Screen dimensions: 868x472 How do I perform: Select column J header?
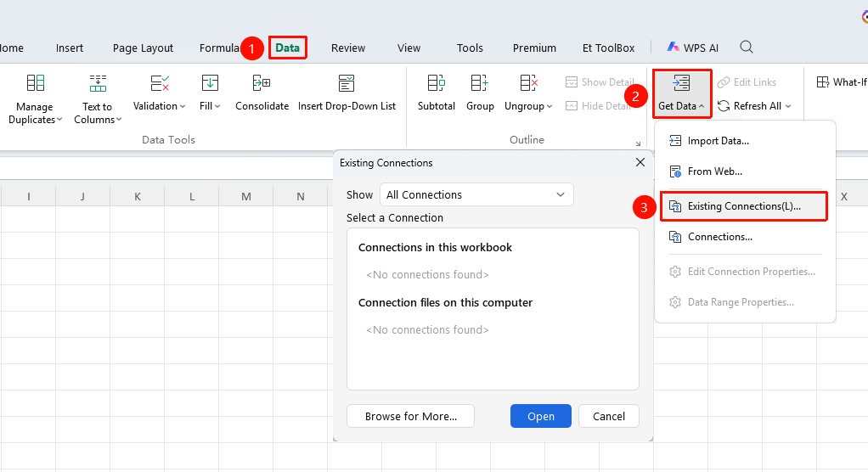82,196
